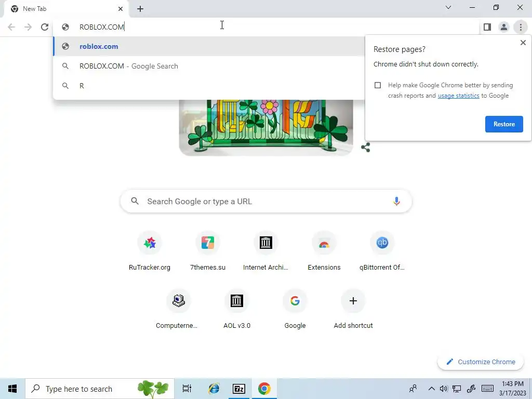This screenshot has width=532, height=399.
Task: Click Add shortcut tile
Action: point(353,310)
